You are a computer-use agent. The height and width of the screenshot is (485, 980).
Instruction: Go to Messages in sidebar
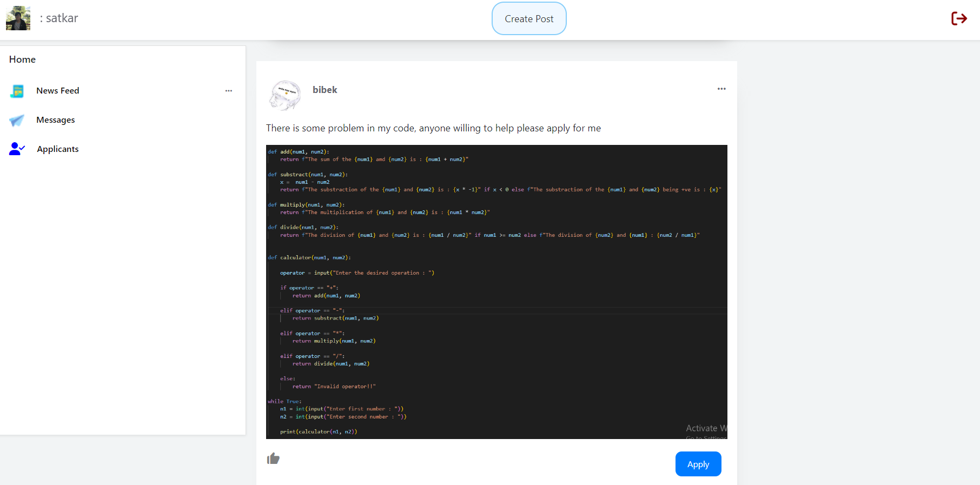56,120
